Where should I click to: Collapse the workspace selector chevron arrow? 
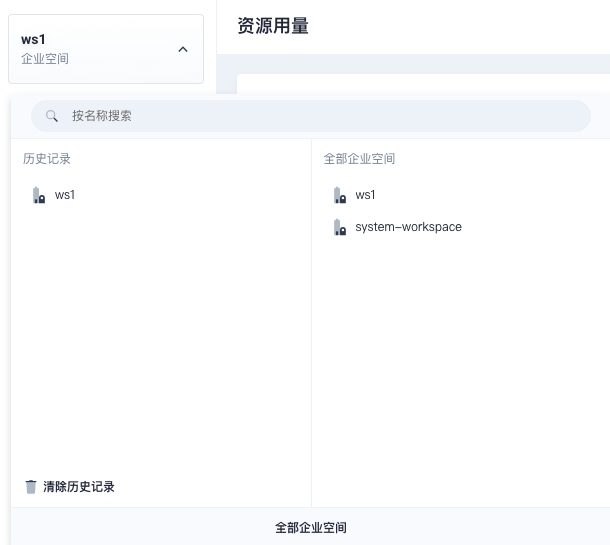183,49
